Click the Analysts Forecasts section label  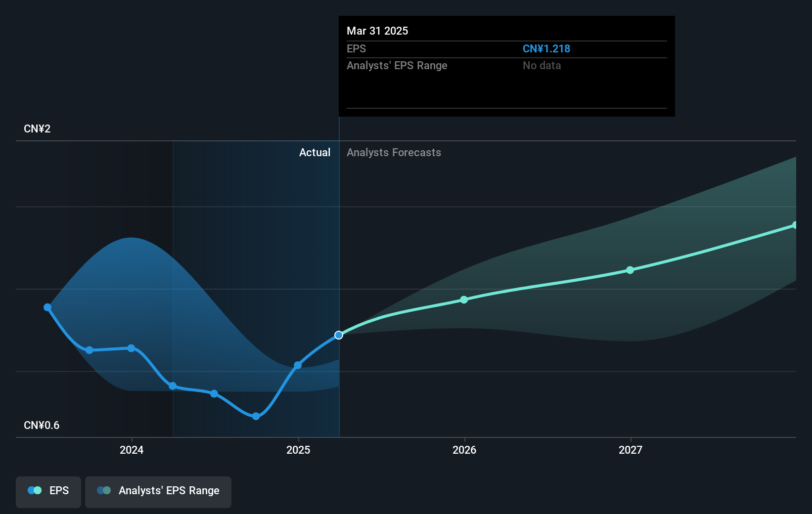(394, 152)
